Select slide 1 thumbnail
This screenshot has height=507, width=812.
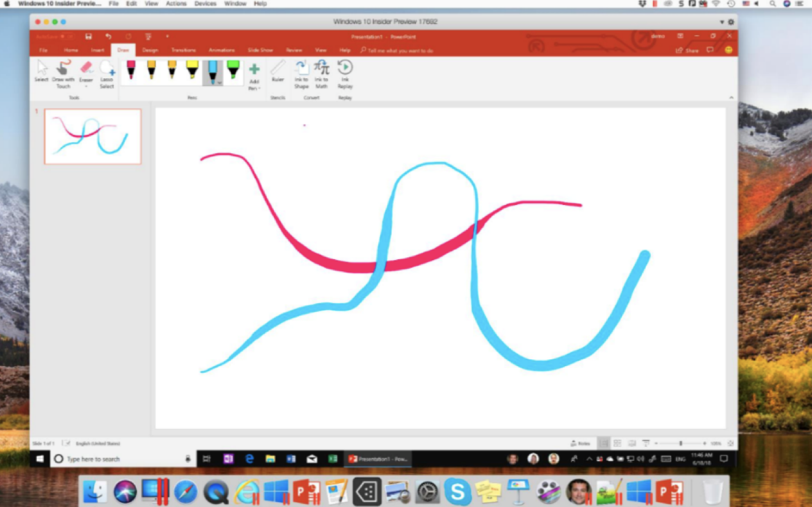pyautogui.click(x=93, y=137)
